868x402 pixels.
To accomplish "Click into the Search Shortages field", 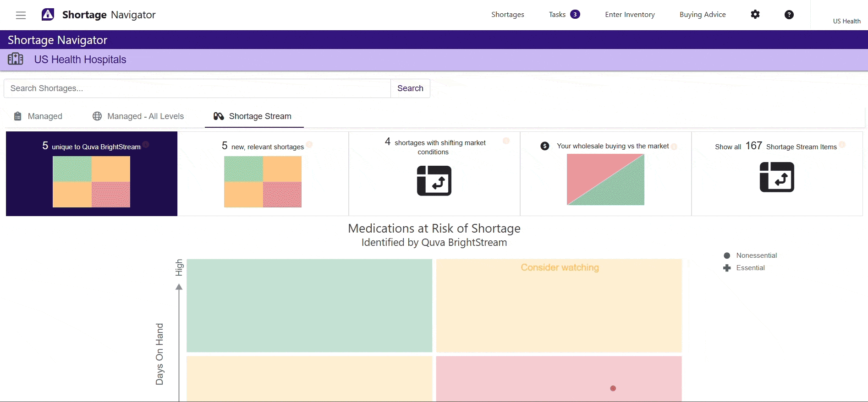I will (197, 88).
